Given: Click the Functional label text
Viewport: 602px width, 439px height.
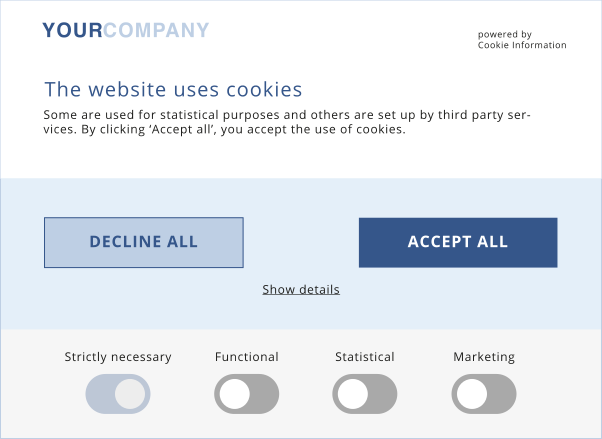Looking at the screenshot, I should [247, 357].
